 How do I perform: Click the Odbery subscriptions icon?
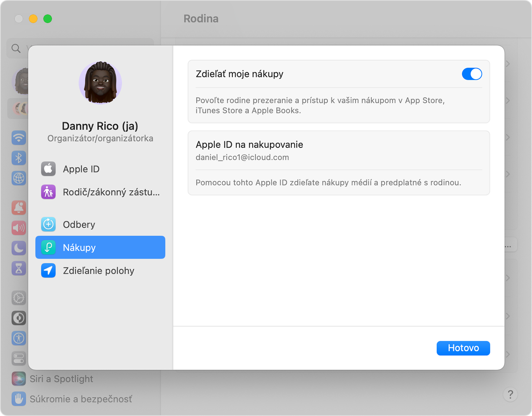pyautogui.click(x=48, y=225)
